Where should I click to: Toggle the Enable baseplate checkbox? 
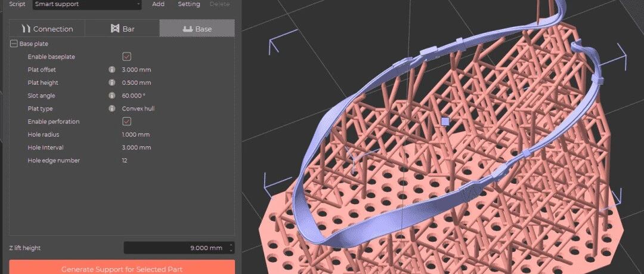(x=127, y=57)
